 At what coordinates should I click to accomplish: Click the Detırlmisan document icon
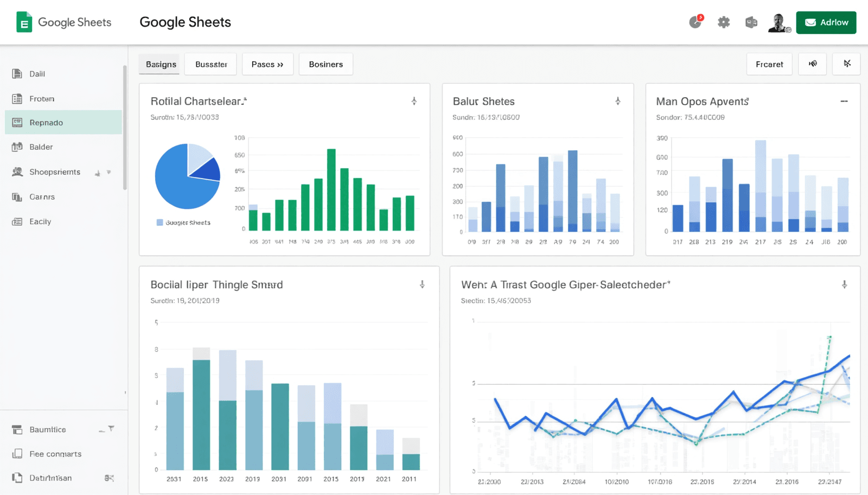17,478
